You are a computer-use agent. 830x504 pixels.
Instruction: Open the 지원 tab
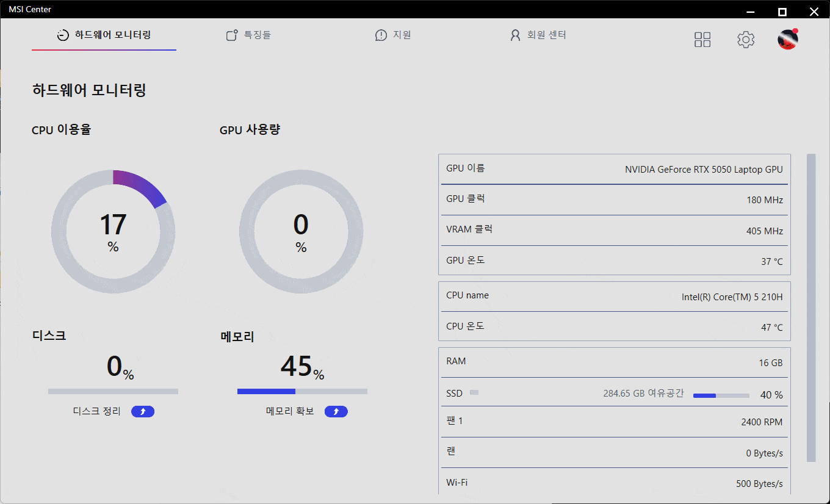393,35
